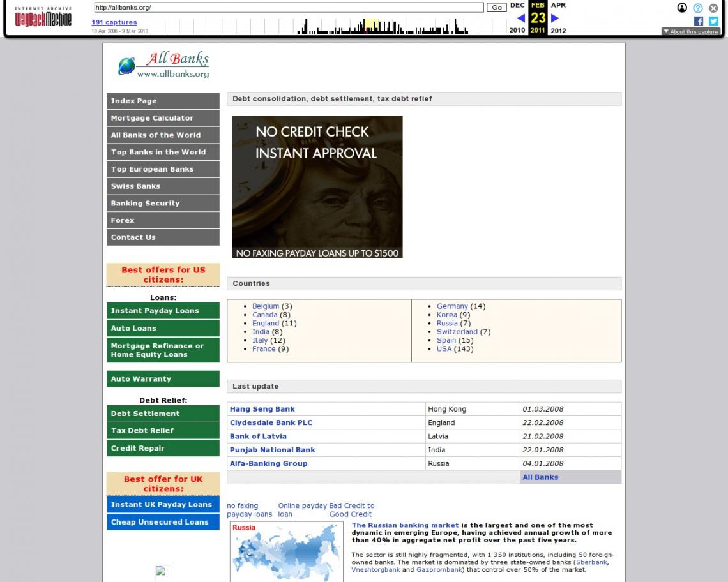Click the Wayback URL input field
This screenshot has width=728, height=582.
pyautogui.click(x=289, y=8)
